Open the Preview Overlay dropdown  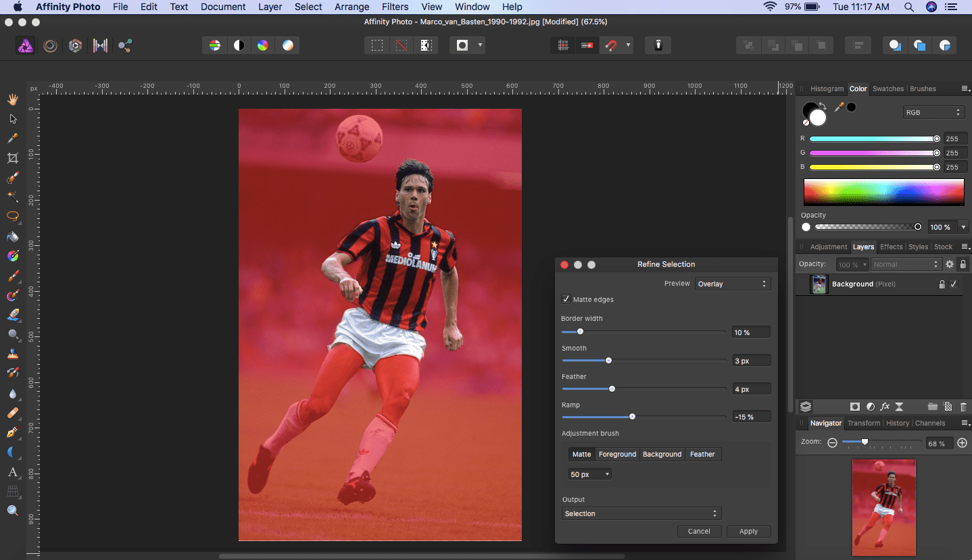point(733,284)
